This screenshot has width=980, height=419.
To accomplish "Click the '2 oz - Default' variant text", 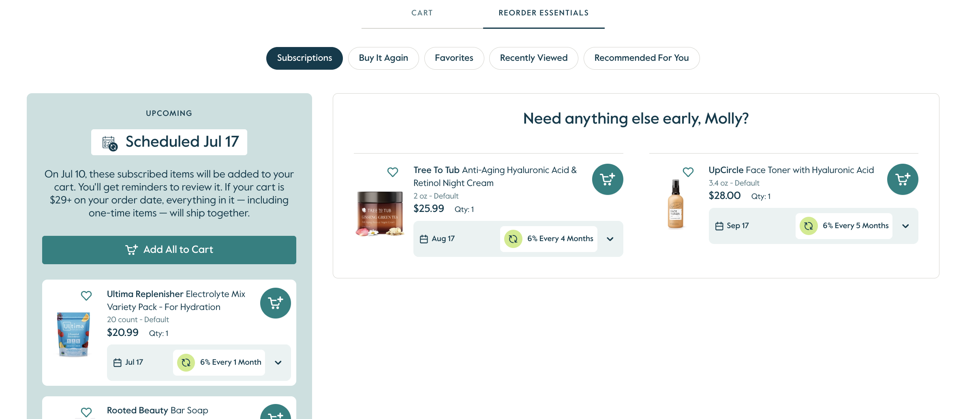I will 436,196.
